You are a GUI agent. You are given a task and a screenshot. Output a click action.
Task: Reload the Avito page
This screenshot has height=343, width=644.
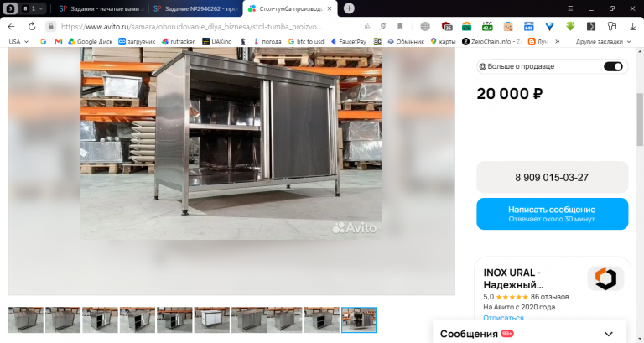tap(32, 26)
